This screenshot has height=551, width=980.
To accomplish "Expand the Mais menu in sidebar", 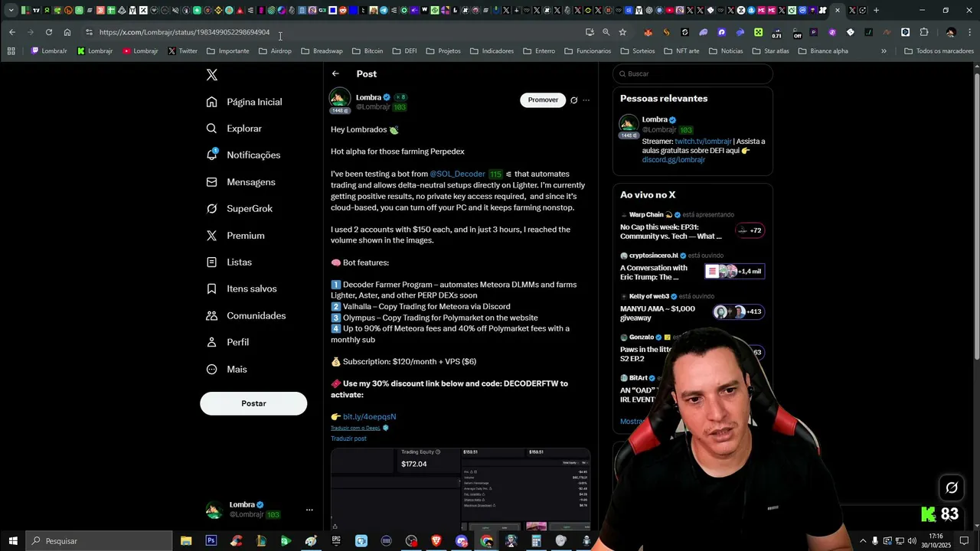I will click(x=227, y=369).
